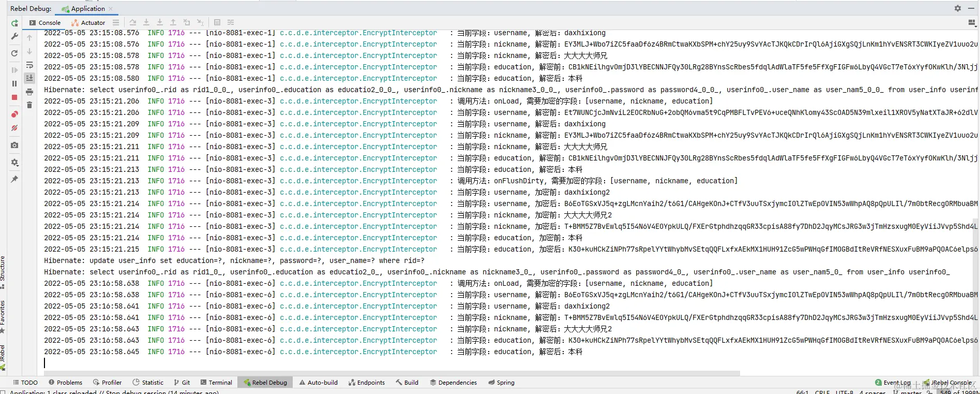The width and height of the screenshot is (980, 394).
Task: Open the Evaluate Expression calculator icon
Action: (x=217, y=23)
